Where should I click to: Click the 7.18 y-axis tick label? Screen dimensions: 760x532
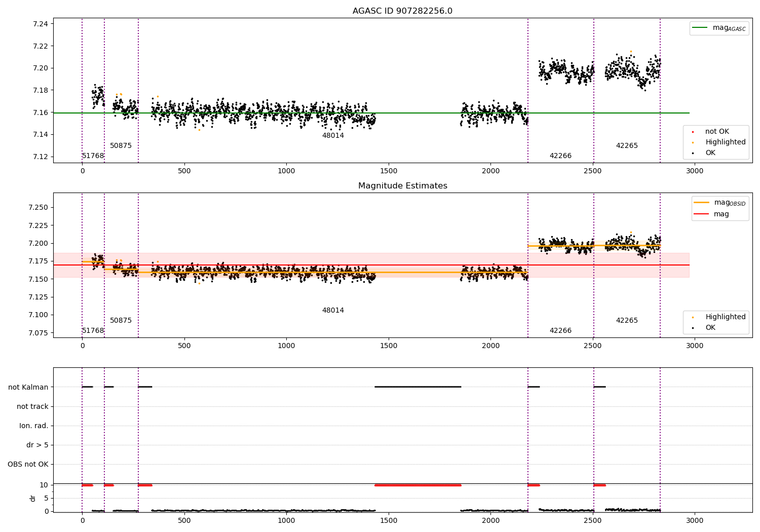[41, 91]
